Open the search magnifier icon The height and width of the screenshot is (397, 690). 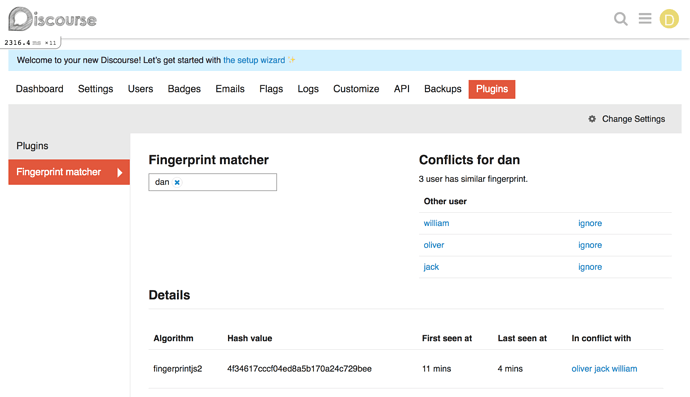coord(620,19)
